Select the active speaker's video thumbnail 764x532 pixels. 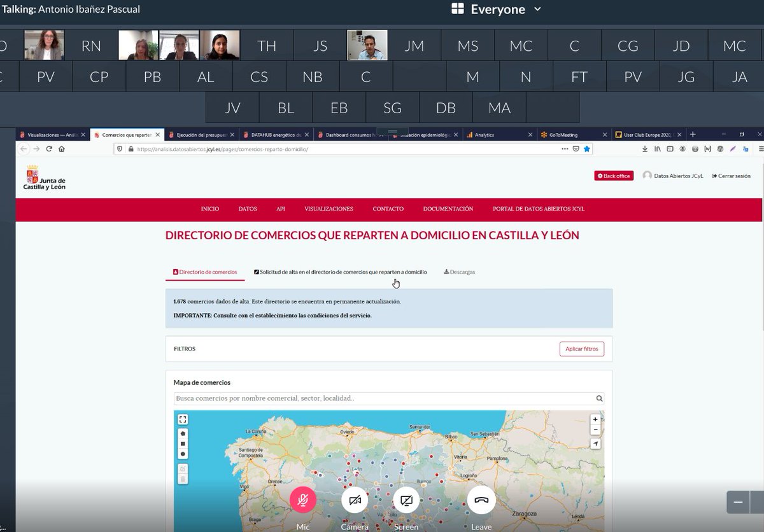367,45
